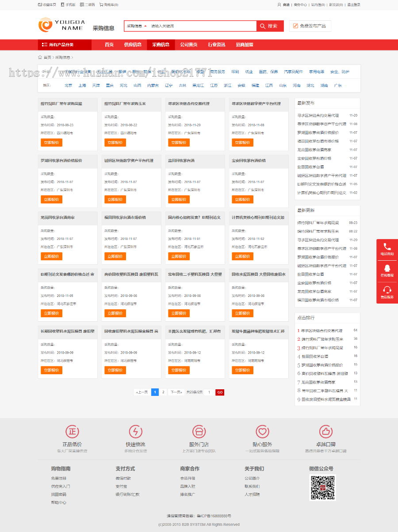Click the 售后服务 headset icon

387,290
